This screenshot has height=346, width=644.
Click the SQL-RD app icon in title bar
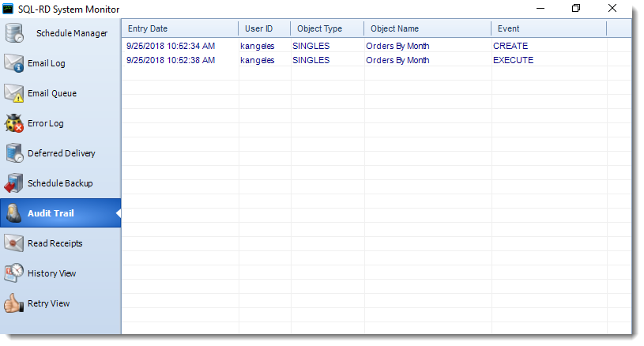[x=8, y=9]
